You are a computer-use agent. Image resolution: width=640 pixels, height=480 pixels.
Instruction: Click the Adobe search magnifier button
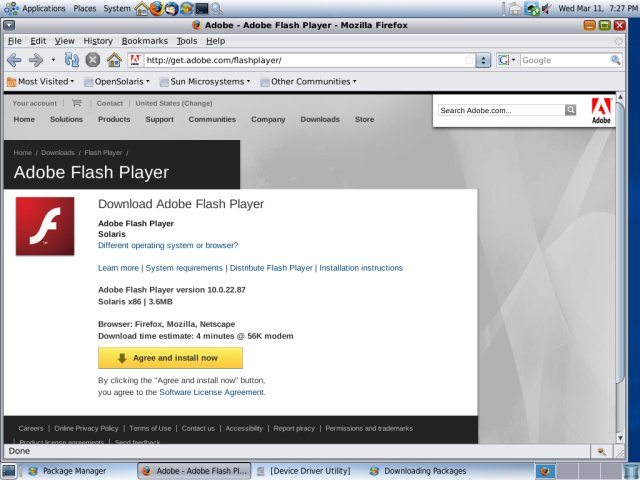pyautogui.click(x=571, y=110)
